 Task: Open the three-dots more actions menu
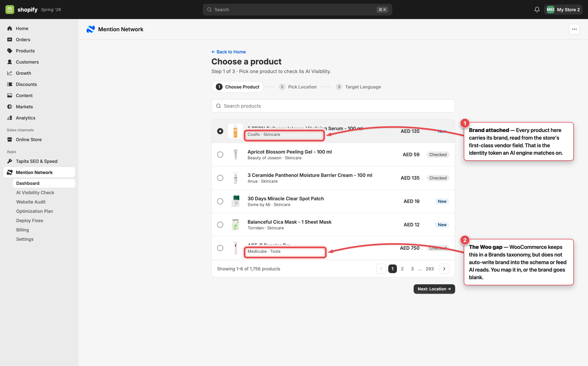(574, 29)
